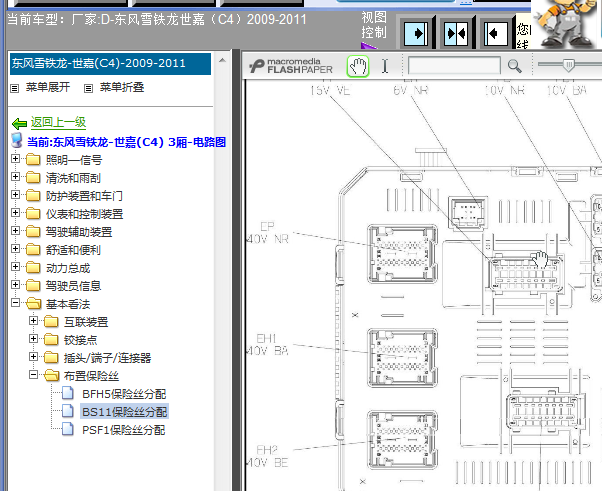Click the 6V NR label in diagram

click(410, 91)
